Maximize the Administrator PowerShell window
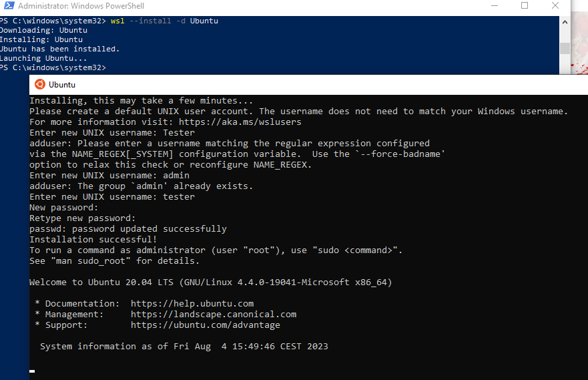The width and height of the screenshot is (588, 380). coord(525,5)
